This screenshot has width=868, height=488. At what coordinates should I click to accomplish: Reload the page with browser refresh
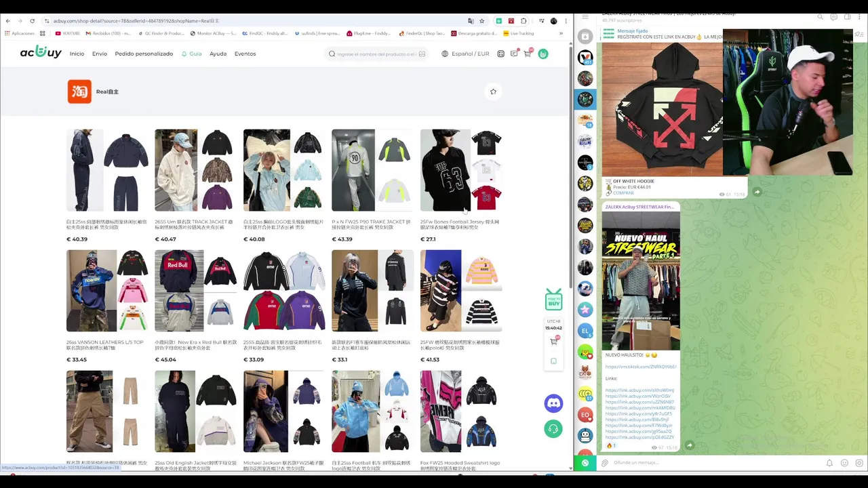pyautogui.click(x=32, y=21)
